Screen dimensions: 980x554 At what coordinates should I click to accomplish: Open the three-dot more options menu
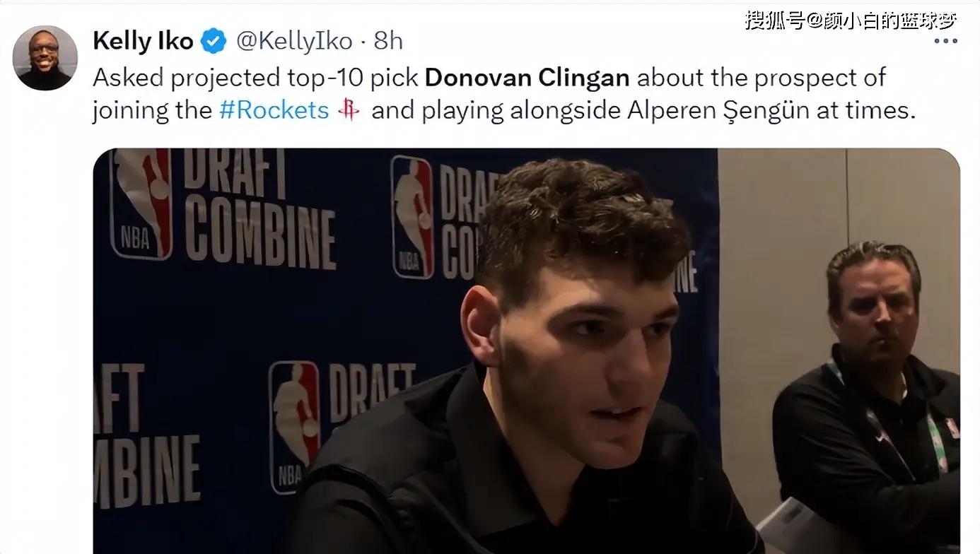point(945,41)
